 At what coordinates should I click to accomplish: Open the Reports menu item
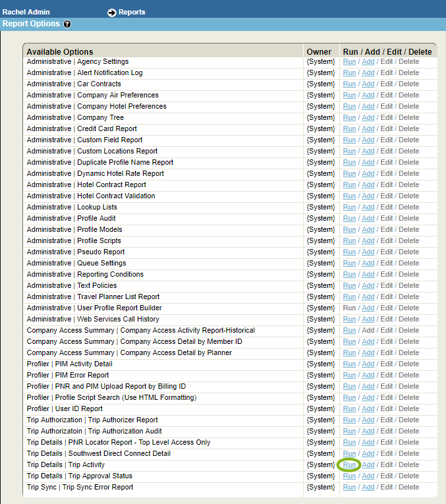[x=132, y=13]
